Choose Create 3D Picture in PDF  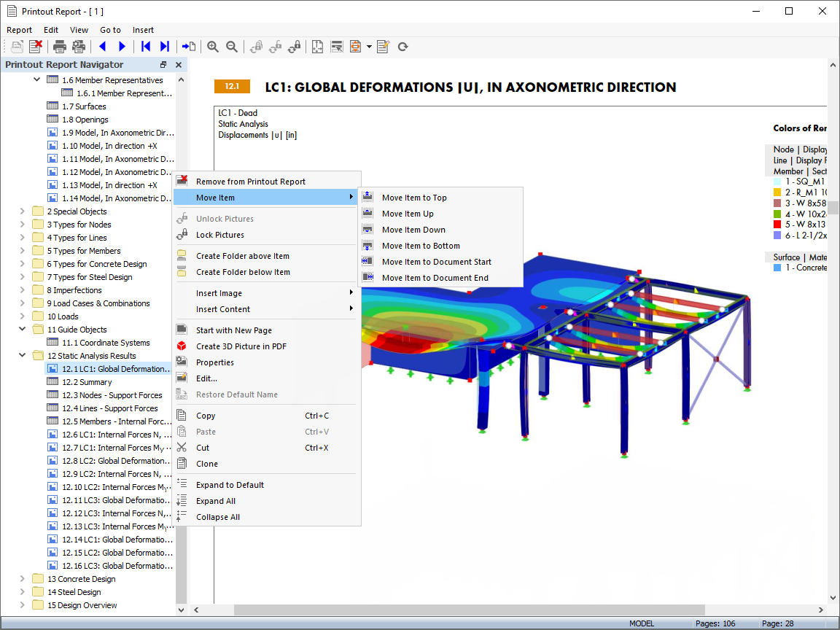pyautogui.click(x=267, y=346)
